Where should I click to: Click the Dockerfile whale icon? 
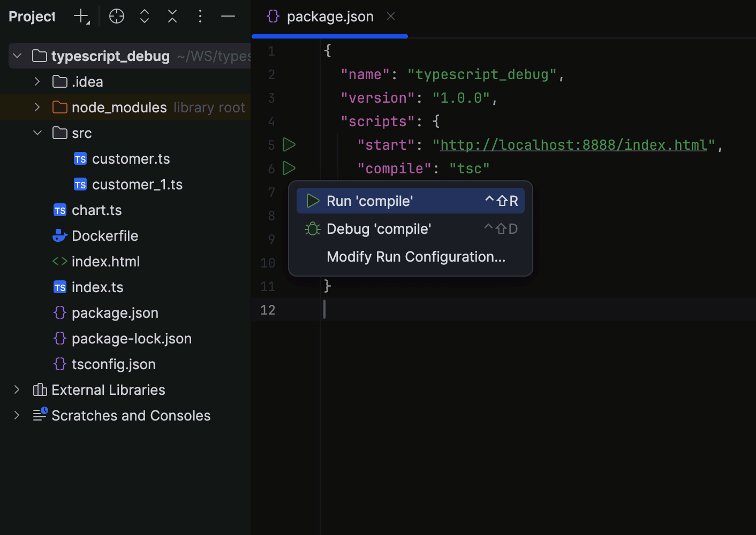60,236
